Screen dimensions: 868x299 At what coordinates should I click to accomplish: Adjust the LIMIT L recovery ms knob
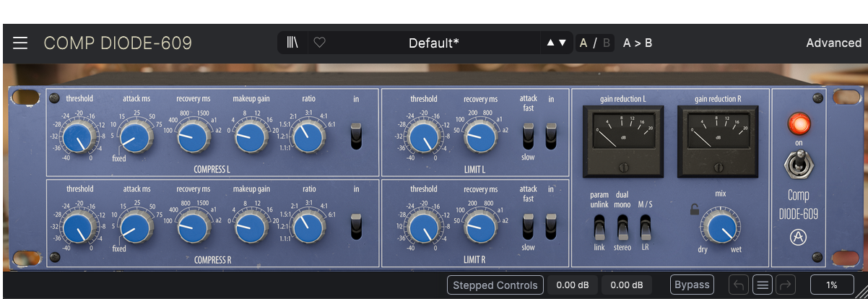(481, 136)
